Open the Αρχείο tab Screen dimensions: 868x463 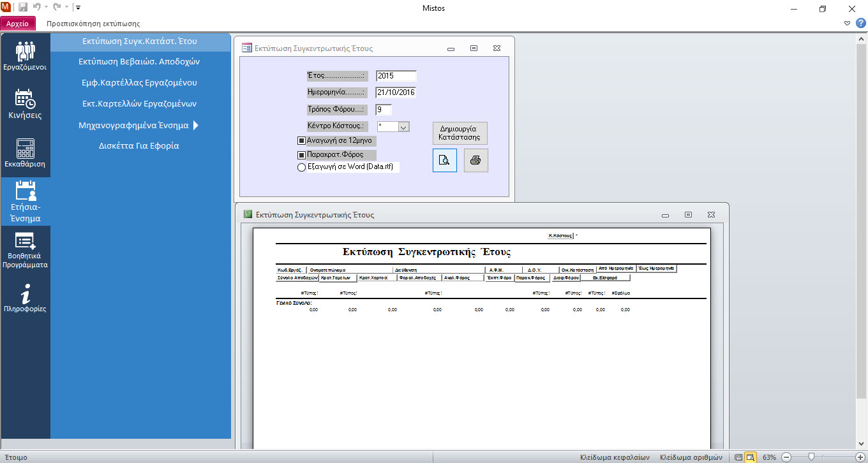18,24
